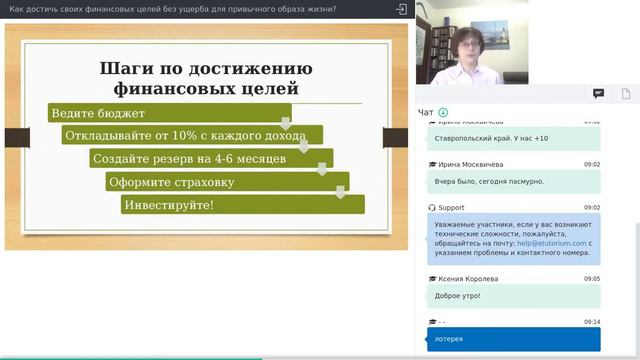Click the 'Оформите страховку' slide step
Screen dimensions: 640x360
227,182
